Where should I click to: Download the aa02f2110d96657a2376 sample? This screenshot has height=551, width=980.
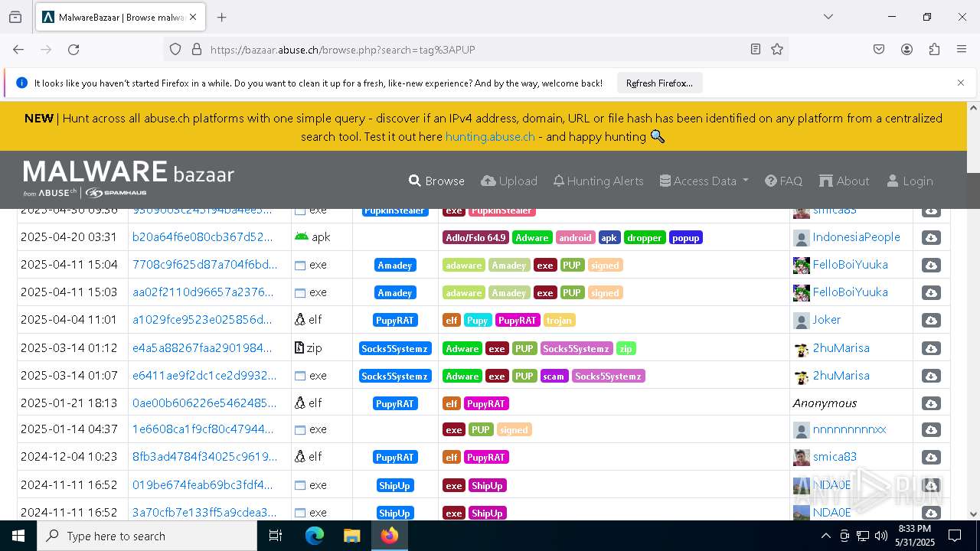tap(931, 293)
